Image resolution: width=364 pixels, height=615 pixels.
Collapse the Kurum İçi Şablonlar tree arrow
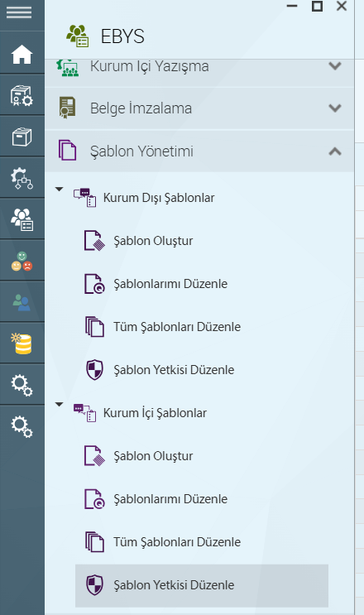point(60,405)
